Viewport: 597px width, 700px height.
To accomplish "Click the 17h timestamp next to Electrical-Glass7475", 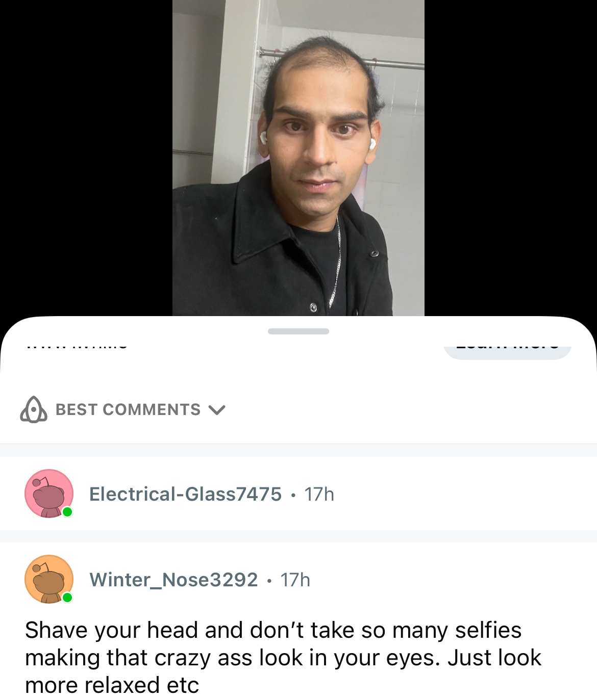I will point(319,494).
